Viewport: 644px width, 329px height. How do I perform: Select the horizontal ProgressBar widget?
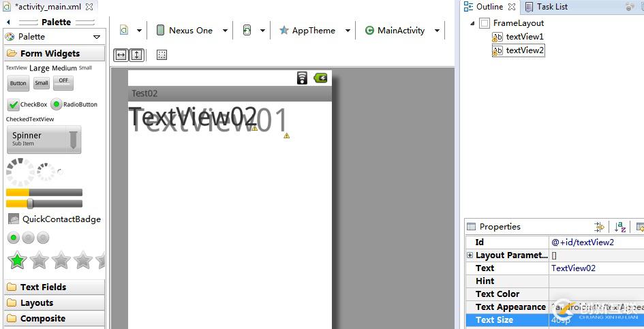(44, 193)
